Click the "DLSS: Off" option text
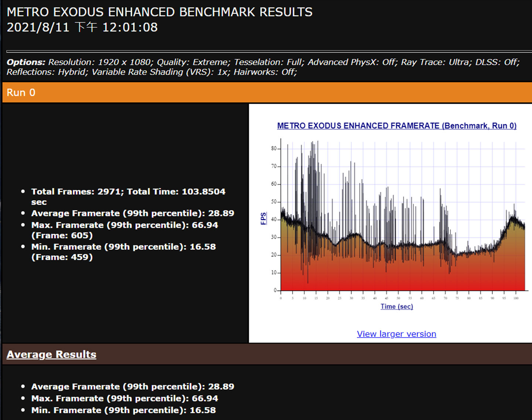The width and height of the screenshot is (532, 420). 497,62
